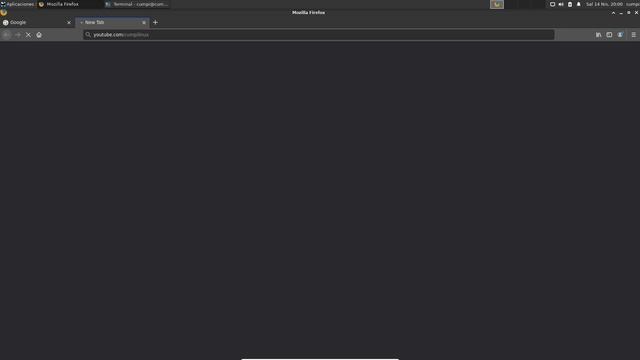Close the Firefox window
This screenshot has height=360, width=640.
click(x=636, y=13)
